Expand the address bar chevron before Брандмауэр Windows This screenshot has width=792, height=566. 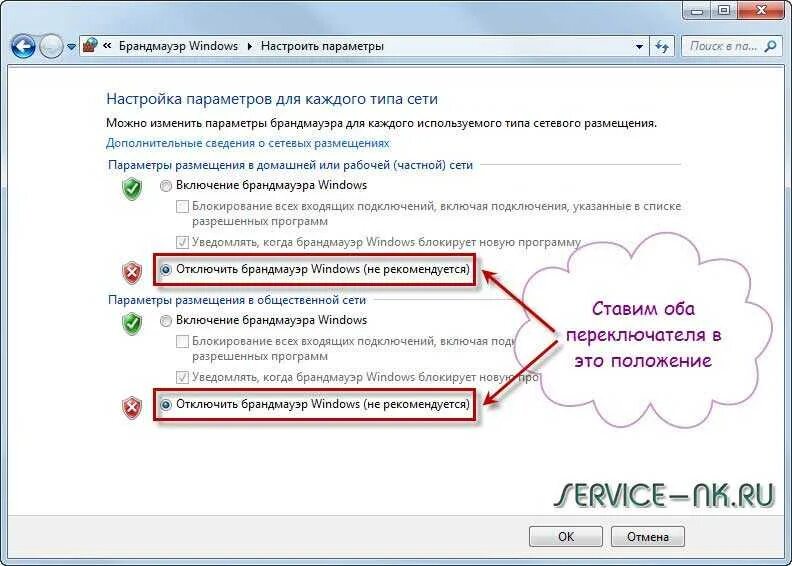[x=107, y=45]
